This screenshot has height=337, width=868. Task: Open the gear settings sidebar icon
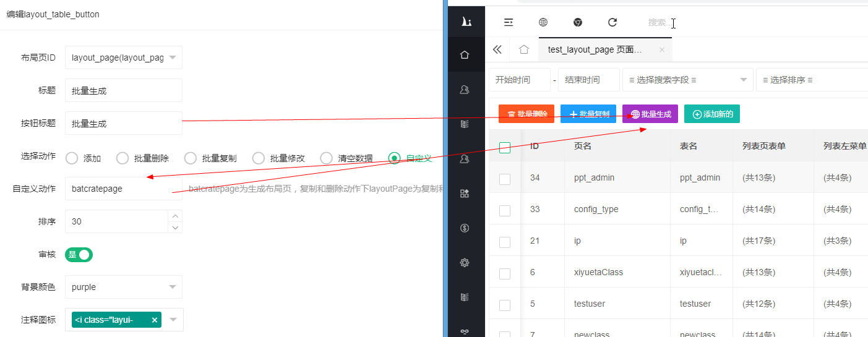pos(465,263)
